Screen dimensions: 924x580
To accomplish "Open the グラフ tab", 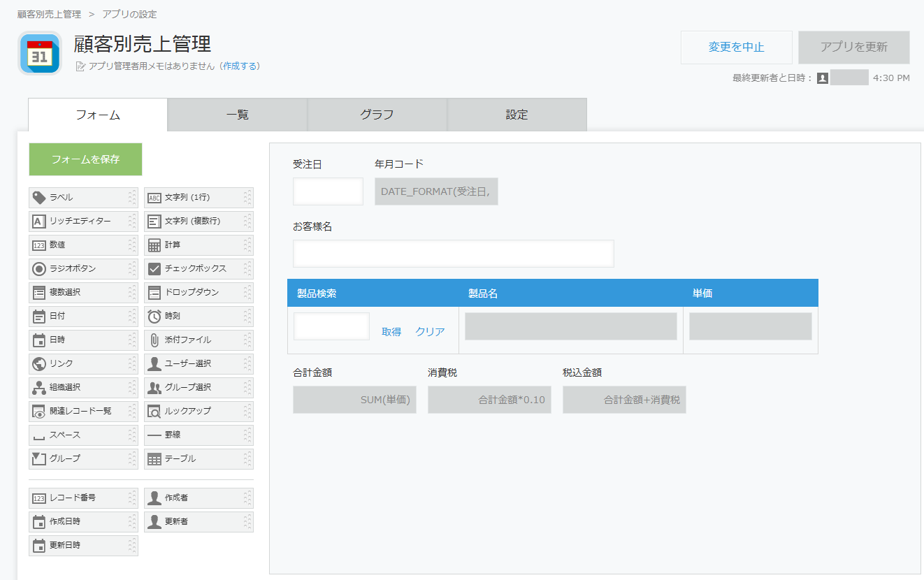I will (377, 115).
